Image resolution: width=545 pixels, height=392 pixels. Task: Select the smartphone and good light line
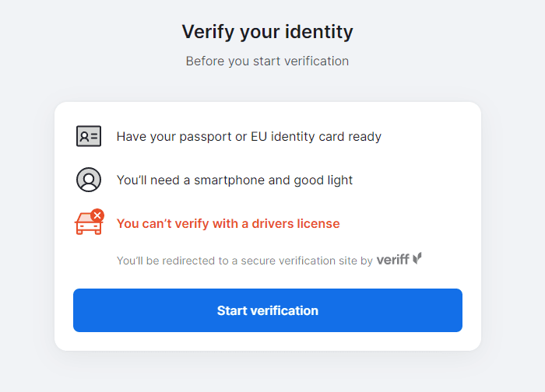click(x=234, y=180)
